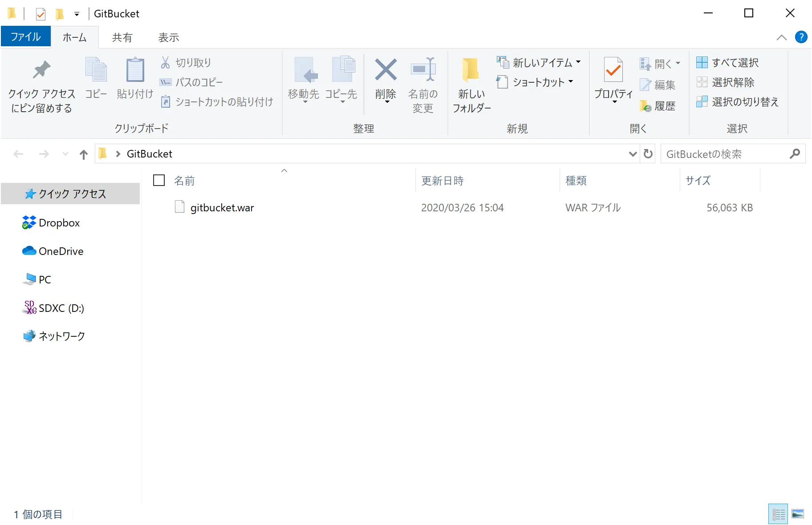Create a new folder (新しいフォルダー)
This screenshot has width=812, height=525.
[472, 85]
